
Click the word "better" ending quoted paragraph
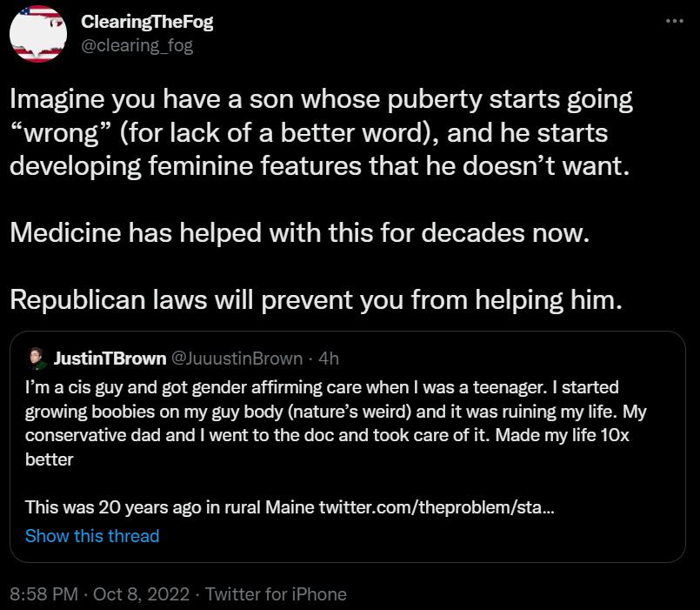(50, 457)
